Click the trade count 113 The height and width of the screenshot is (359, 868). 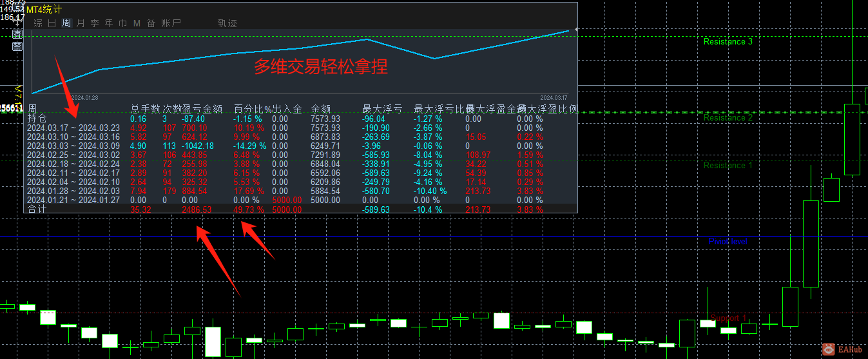pyautogui.click(x=169, y=146)
